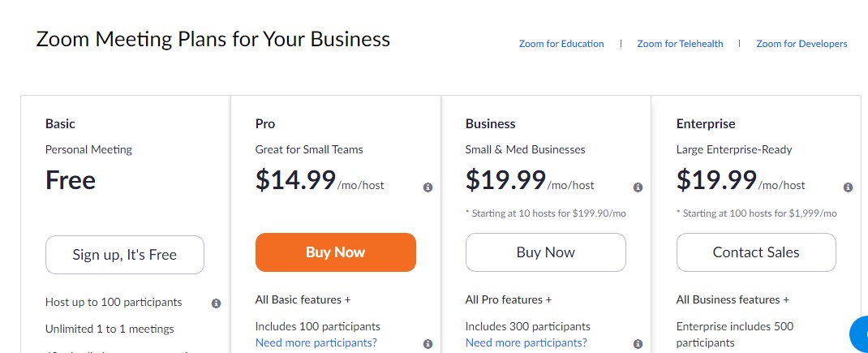Viewport: 868px width, 353px height.
Task: Open the Zoom for Education link
Action: tap(561, 44)
